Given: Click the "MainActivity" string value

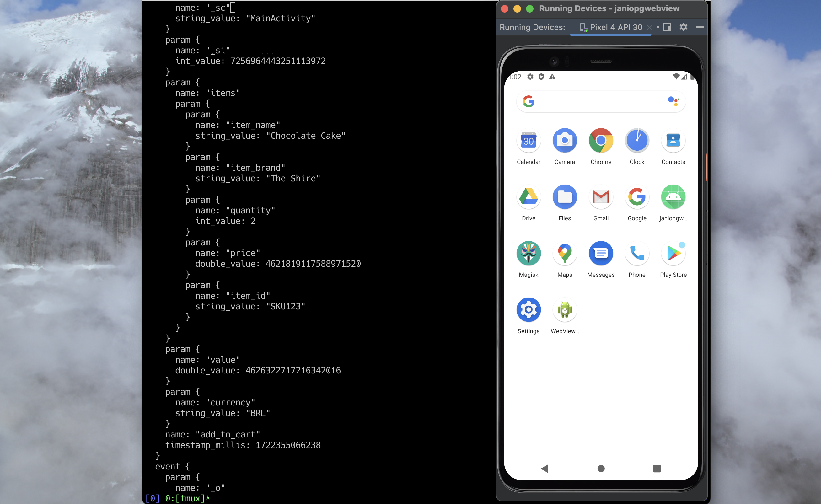Looking at the screenshot, I should (281, 18).
